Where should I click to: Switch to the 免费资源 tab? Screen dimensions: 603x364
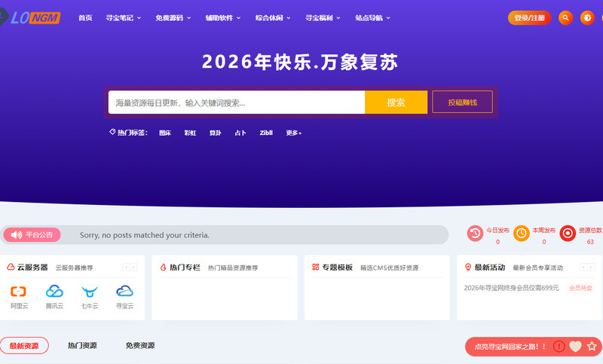click(140, 346)
